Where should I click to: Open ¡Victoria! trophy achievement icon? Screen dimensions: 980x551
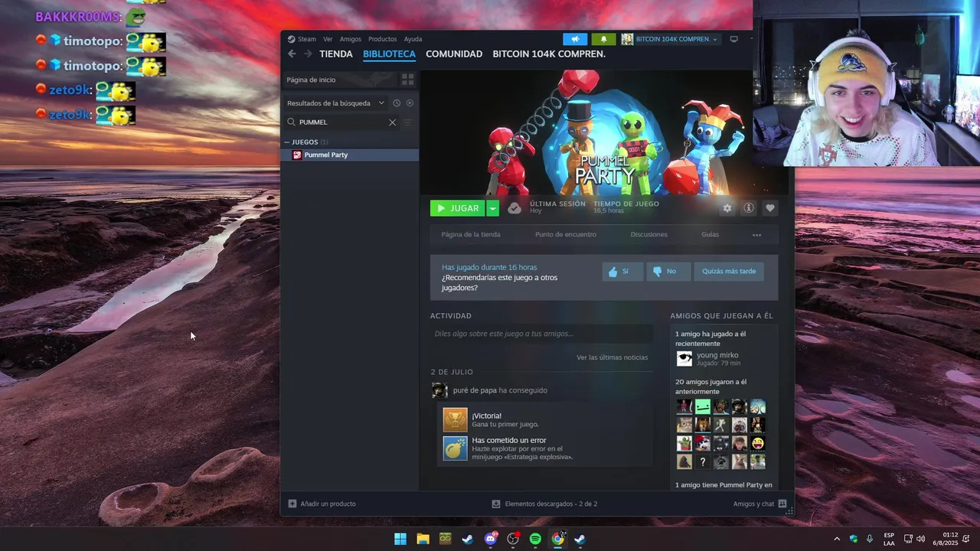point(455,419)
